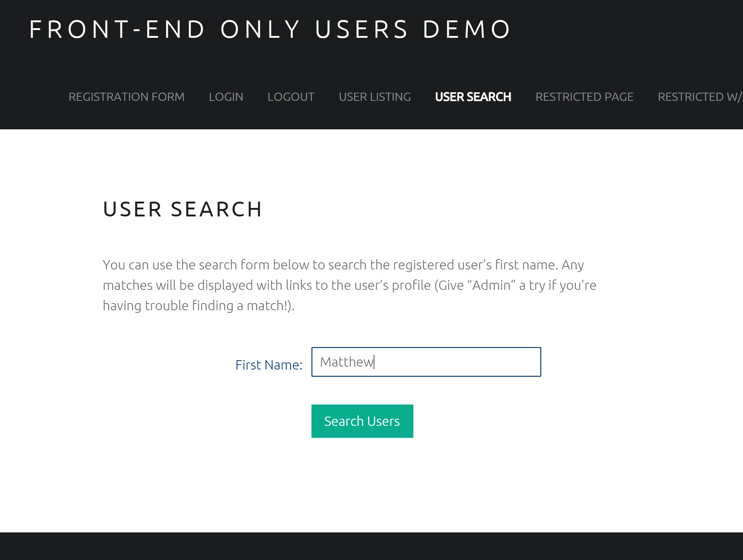Click the active User Search menu item

pyautogui.click(x=473, y=97)
